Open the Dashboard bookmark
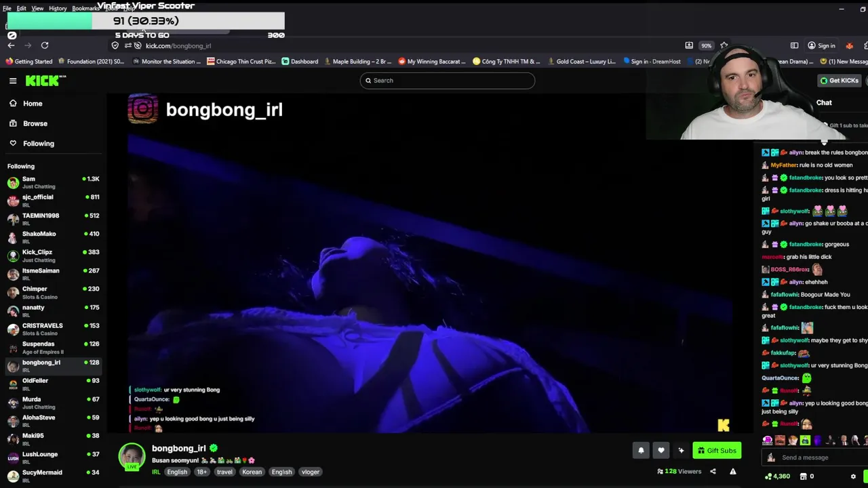 pos(299,61)
